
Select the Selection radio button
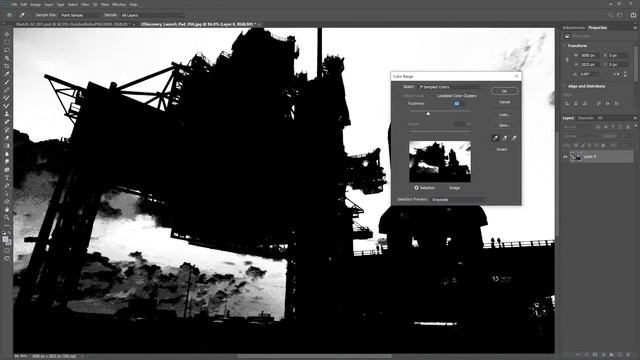[416, 188]
